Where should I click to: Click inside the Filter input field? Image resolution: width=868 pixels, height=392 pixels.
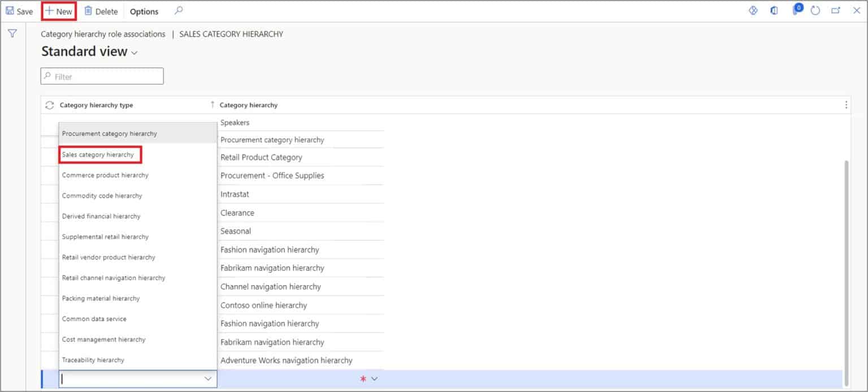102,76
